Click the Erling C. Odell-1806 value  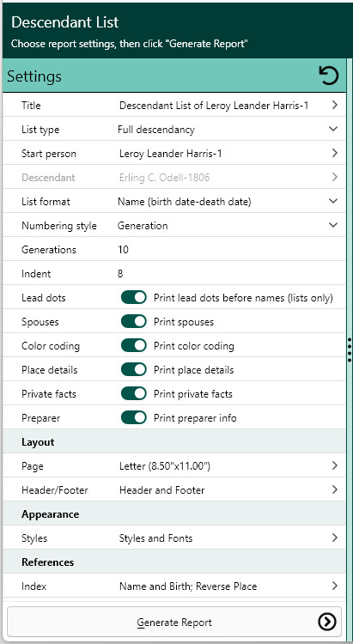[x=164, y=178]
